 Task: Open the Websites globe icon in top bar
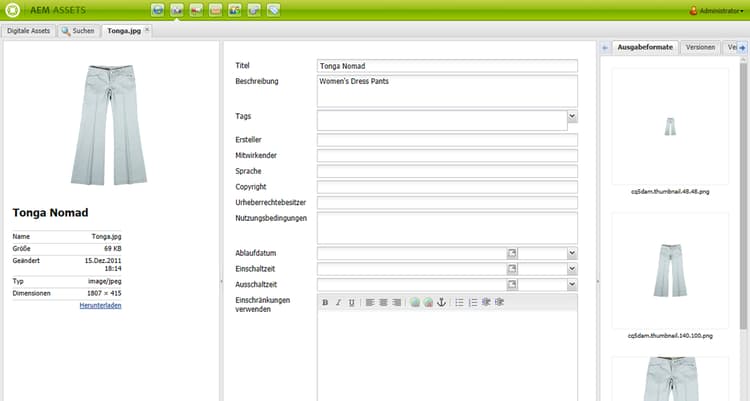click(157, 10)
